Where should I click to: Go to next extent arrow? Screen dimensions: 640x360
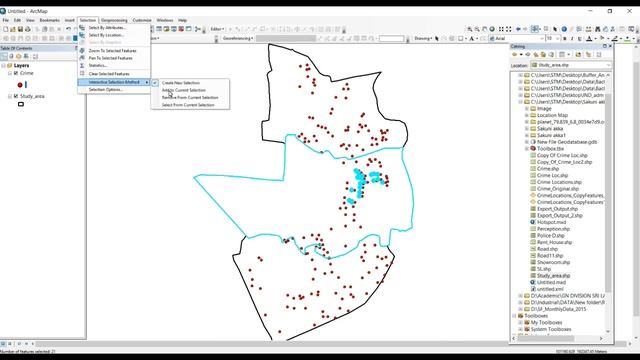tap(525, 29)
